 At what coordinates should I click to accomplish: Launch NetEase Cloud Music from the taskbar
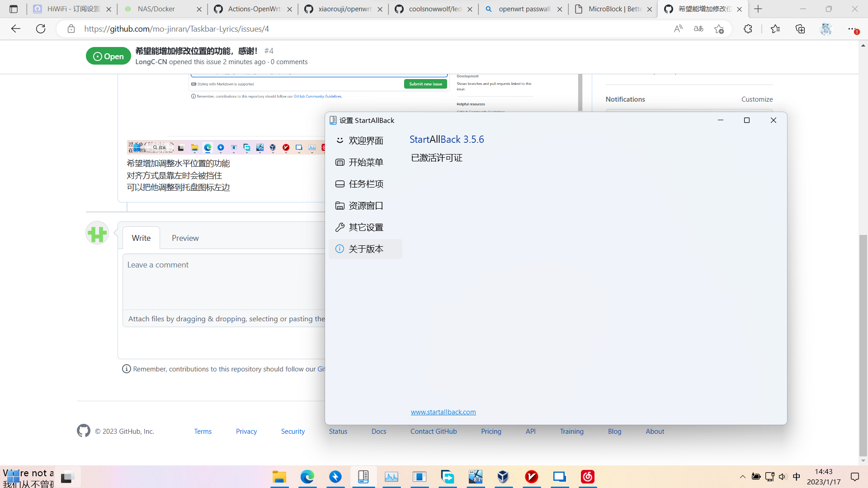tap(587, 477)
